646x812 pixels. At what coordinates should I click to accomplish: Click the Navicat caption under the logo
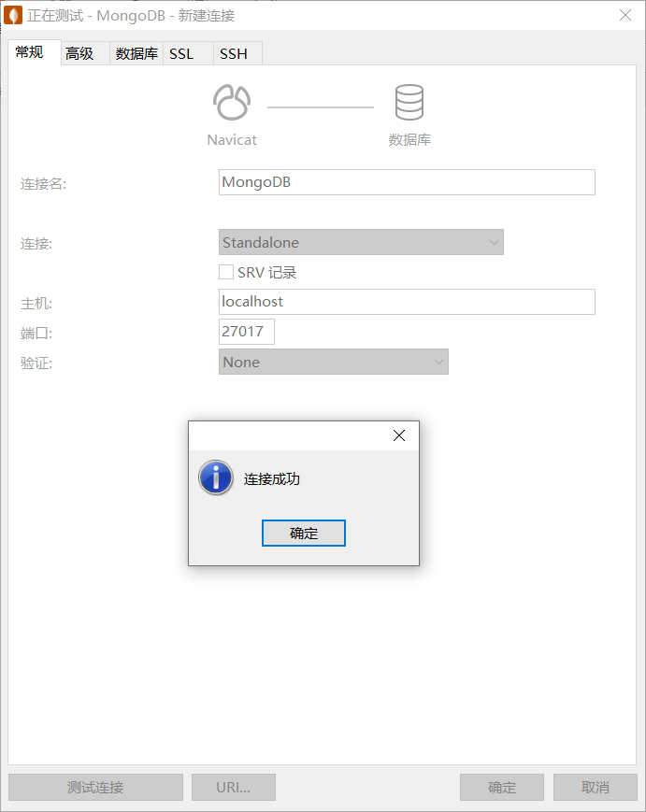[232, 140]
